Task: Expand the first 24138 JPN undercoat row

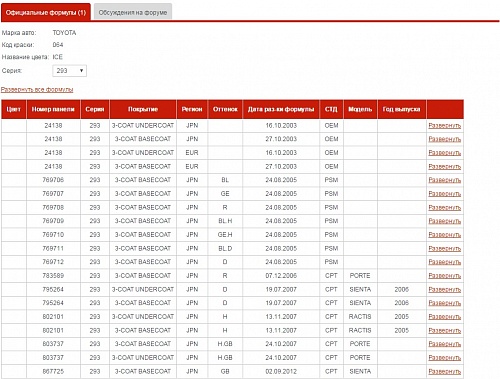Action: pos(444,126)
